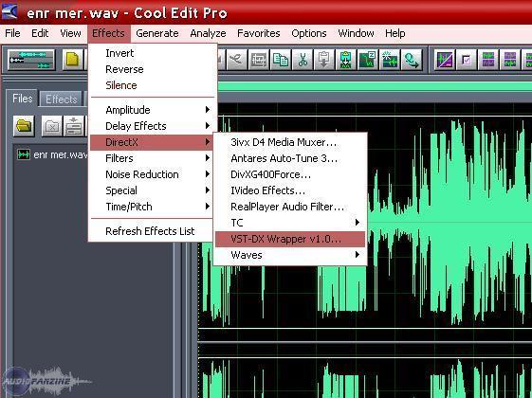This screenshot has height=398, width=532.
Task: Open the View menu
Action: [70, 33]
